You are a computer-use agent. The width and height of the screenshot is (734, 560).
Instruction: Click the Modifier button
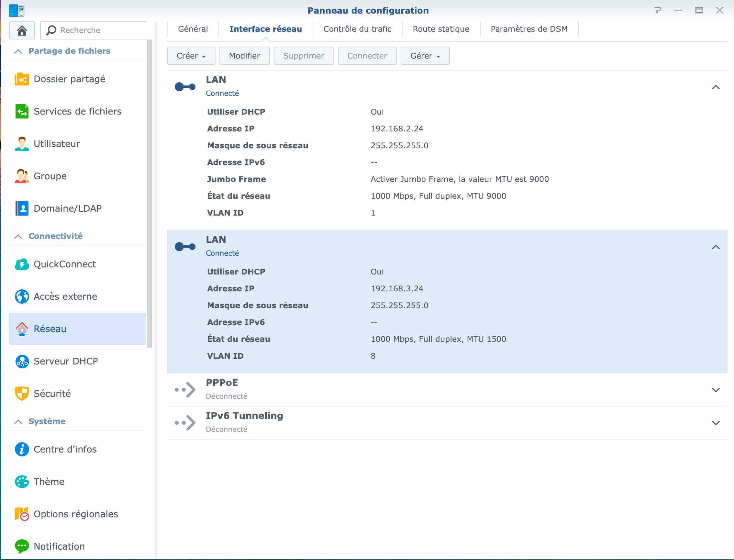click(244, 56)
